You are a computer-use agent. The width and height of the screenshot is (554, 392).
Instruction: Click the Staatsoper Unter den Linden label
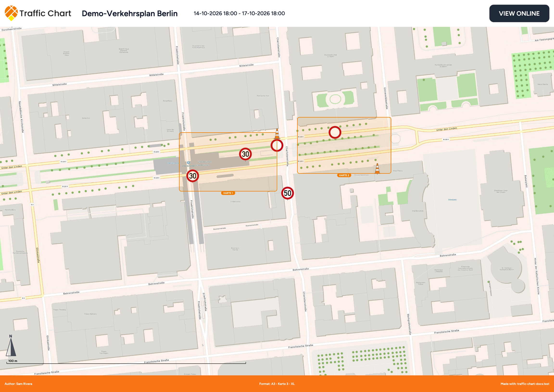click(x=501, y=191)
